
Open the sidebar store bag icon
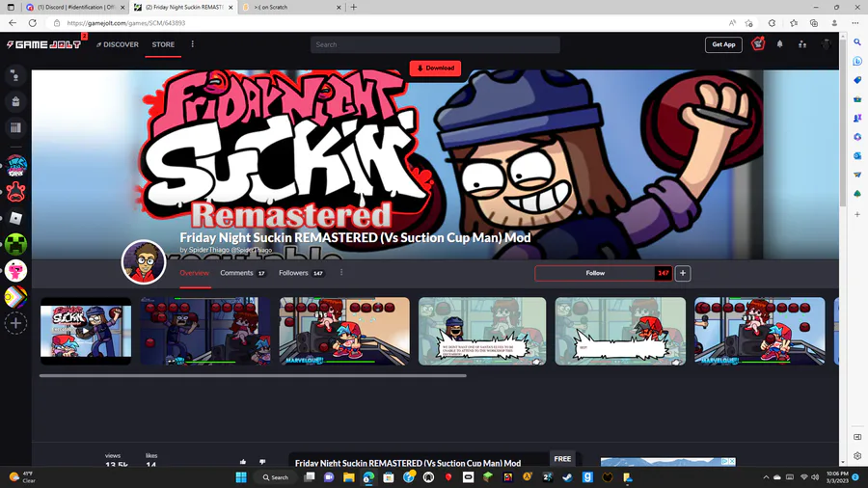point(15,101)
